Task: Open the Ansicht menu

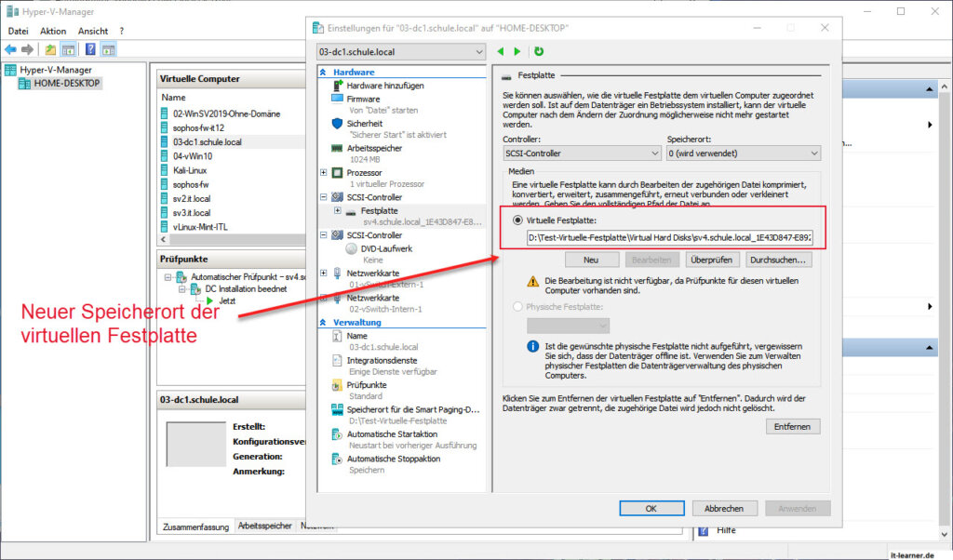Action: tap(93, 31)
